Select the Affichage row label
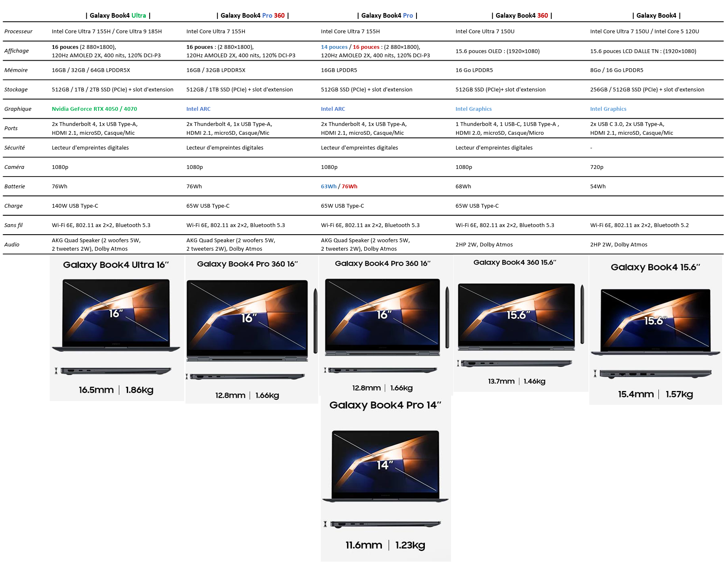728x562 pixels. pos(16,51)
